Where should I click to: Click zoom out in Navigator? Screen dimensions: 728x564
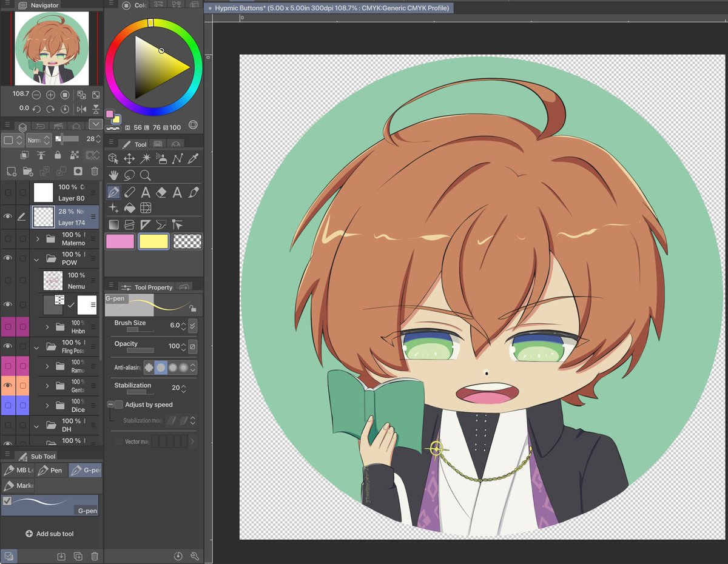point(36,95)
